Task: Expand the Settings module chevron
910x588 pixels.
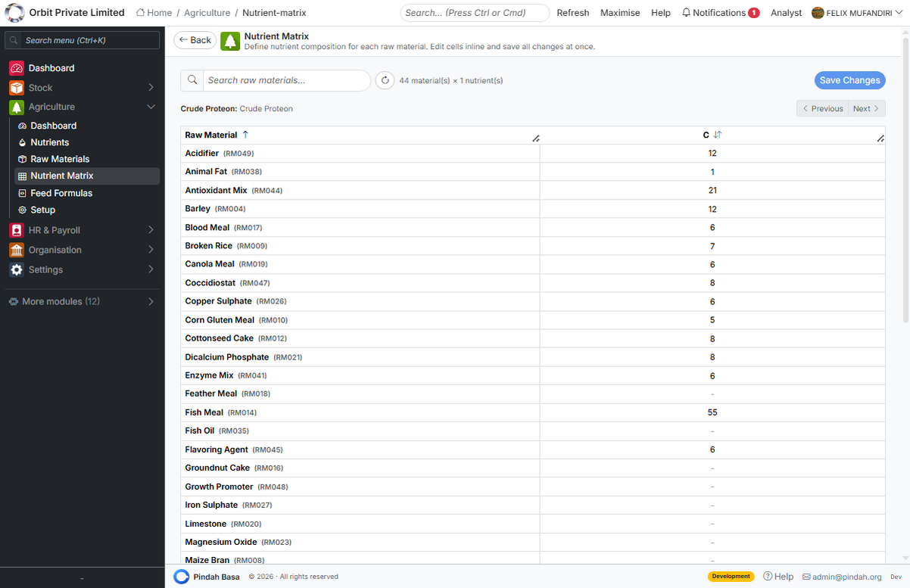Action: (151, 269)
